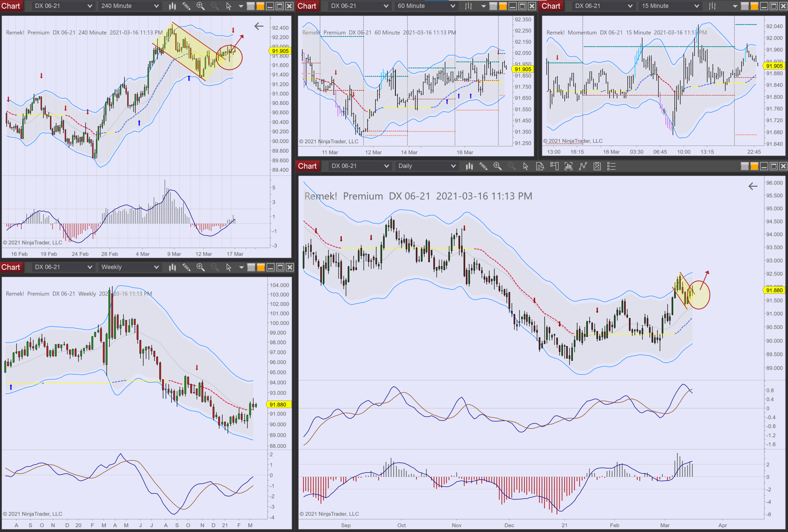This screenshot has height=532, width=788.
Task: Click back arrow on Daily chart
Action: pos(753,186)
